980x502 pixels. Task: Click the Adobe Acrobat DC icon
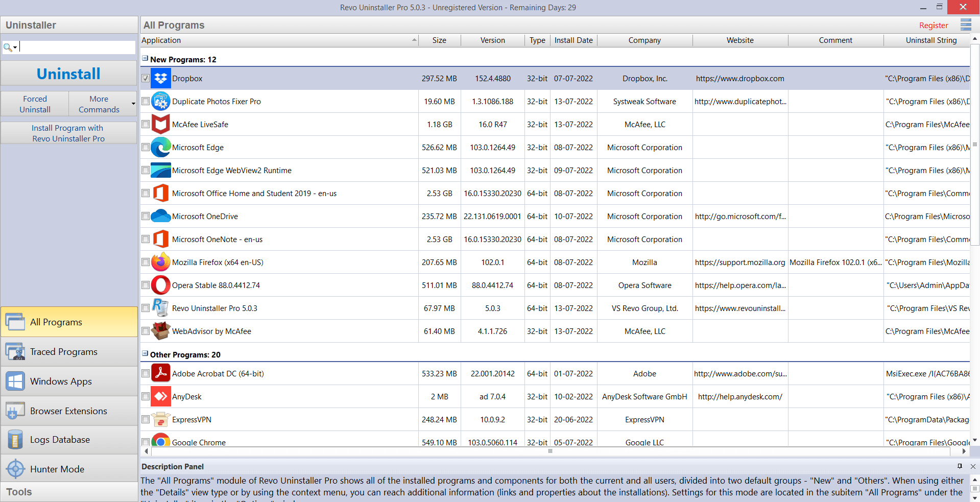(161, 374)
